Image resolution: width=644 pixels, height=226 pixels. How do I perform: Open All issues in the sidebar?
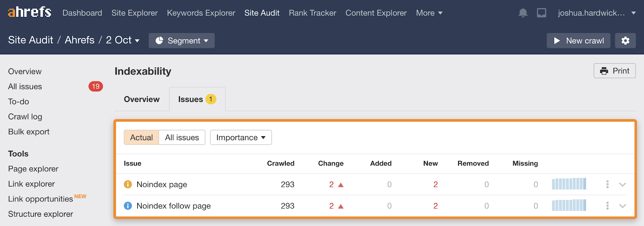click(25, 87)
